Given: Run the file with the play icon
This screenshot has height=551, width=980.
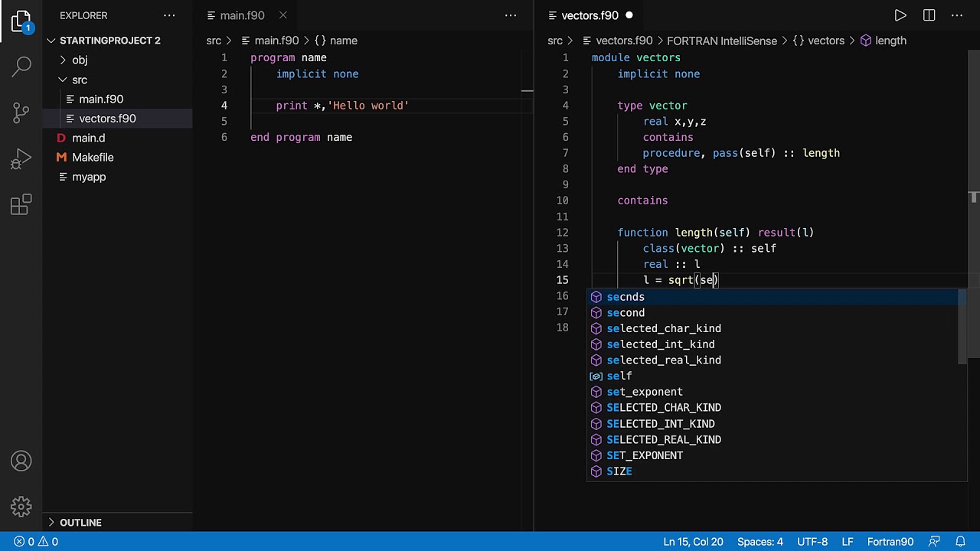Looking at the screenshot, I should (900, 15).
